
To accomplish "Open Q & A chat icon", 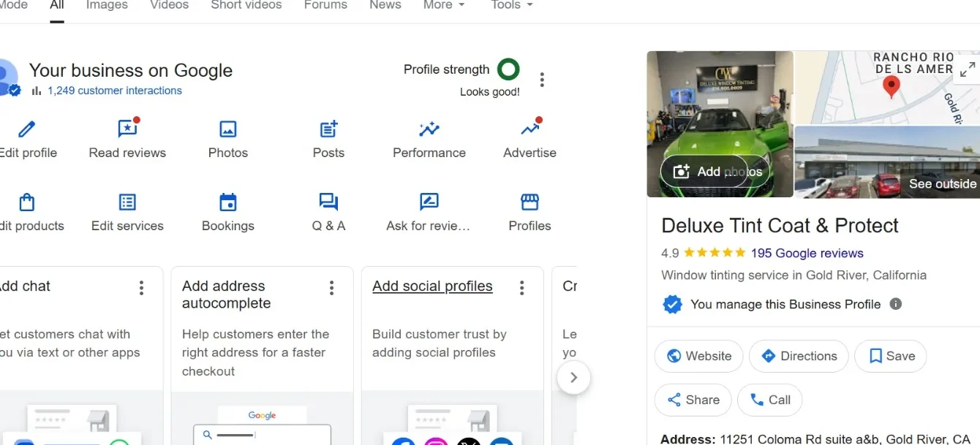I will point(328,202).
